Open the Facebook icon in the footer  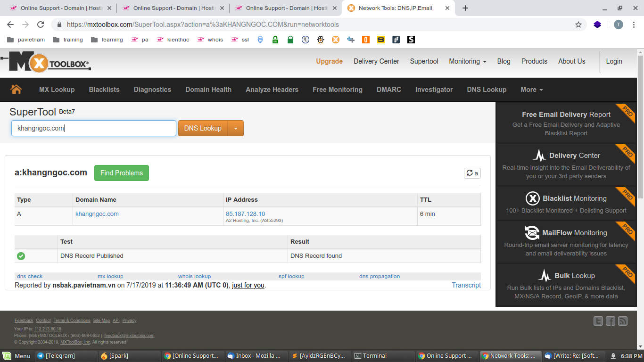[611, 321]
